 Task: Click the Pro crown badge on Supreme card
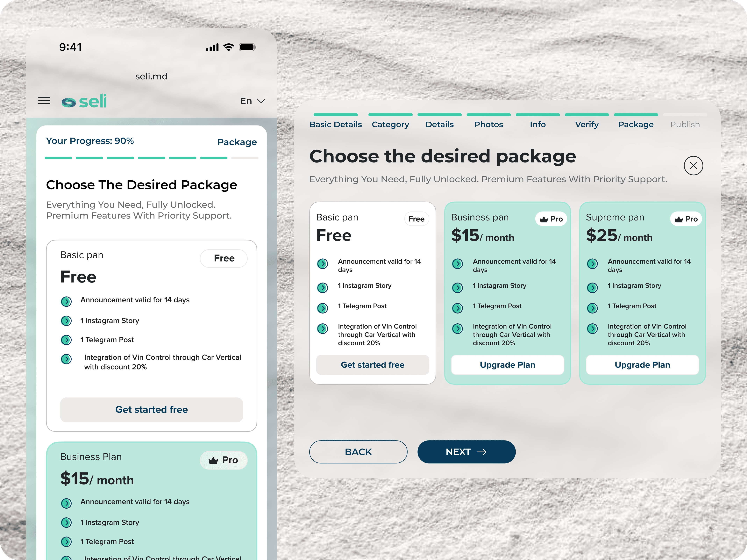(x=686, y=219)
